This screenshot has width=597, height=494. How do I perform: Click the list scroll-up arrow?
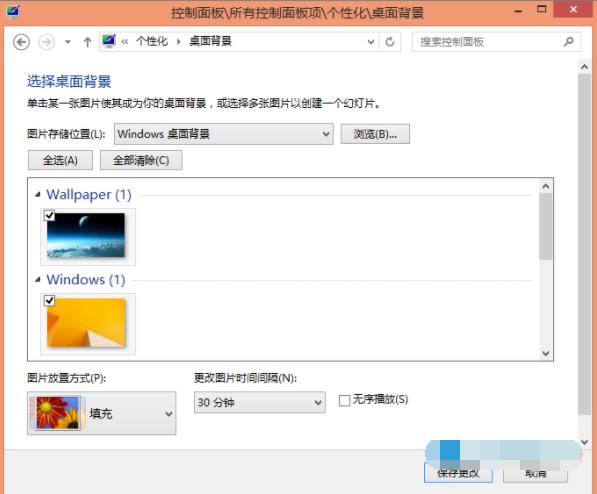click(x=546, y=186)
